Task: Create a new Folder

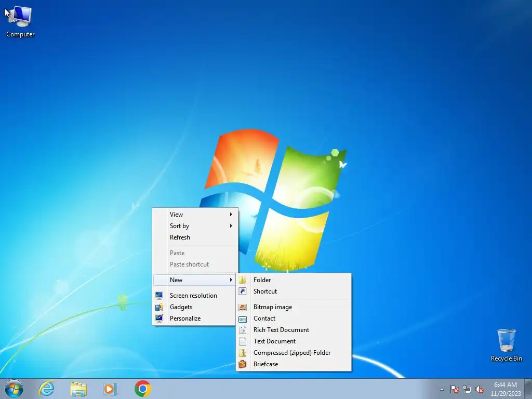Action: coord(294,280)
